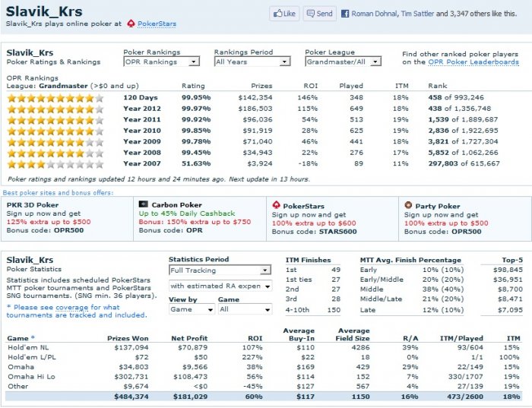Click the star rating for 120 Days
Image resolution: width=532 pixels, height=408 pixels.
coord(55,98)
